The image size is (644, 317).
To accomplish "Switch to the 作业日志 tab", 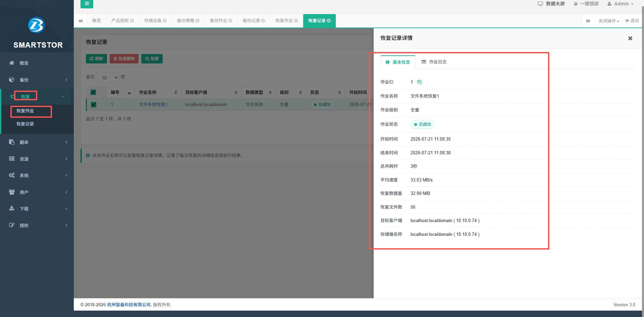I will (x=434, y=62).
